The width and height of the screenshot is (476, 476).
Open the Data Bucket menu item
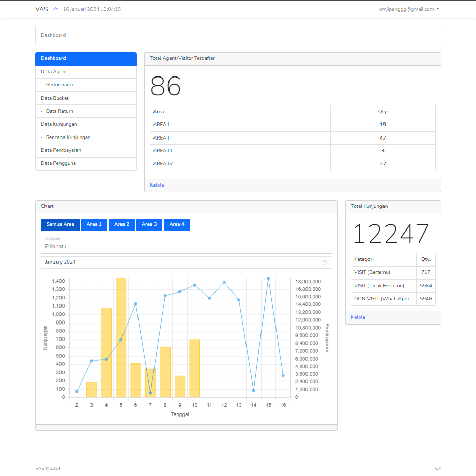(x=55, y=98)
